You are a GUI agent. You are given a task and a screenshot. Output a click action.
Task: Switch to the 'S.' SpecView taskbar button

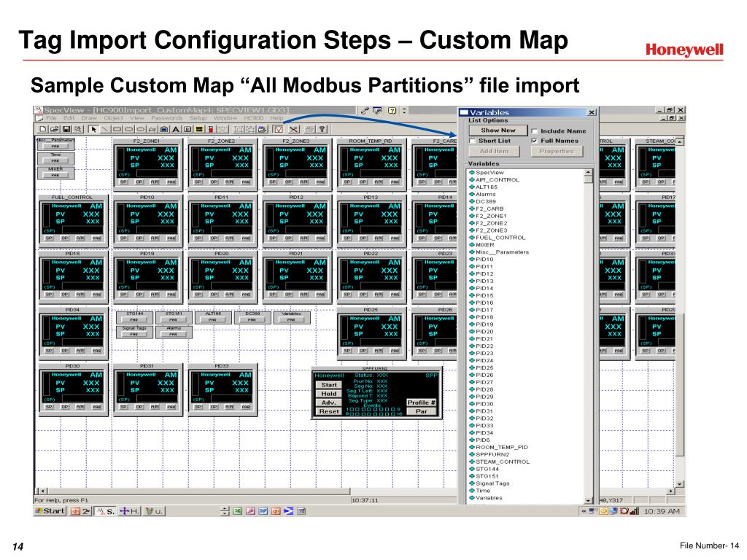(x=105, y=511)
